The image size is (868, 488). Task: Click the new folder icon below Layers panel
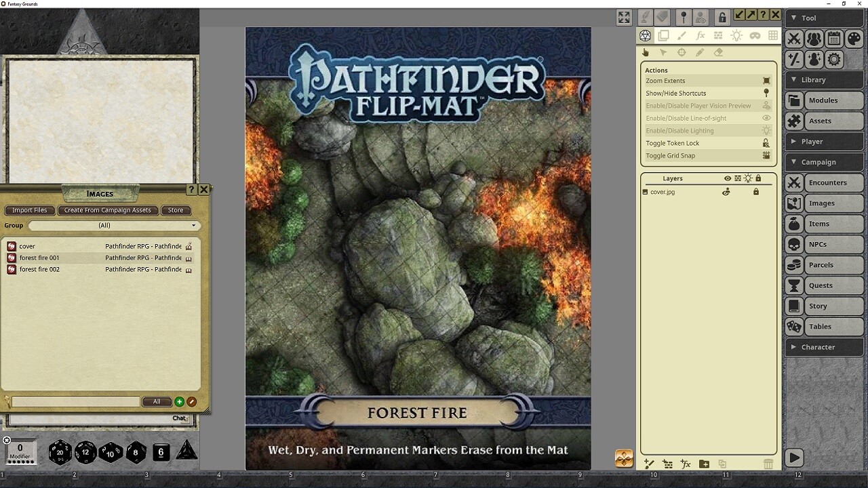pos(703,464)
